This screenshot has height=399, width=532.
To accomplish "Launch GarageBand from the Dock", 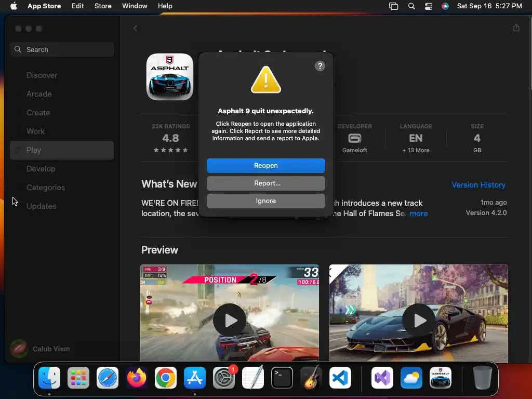I will click(x=311, y=378).
